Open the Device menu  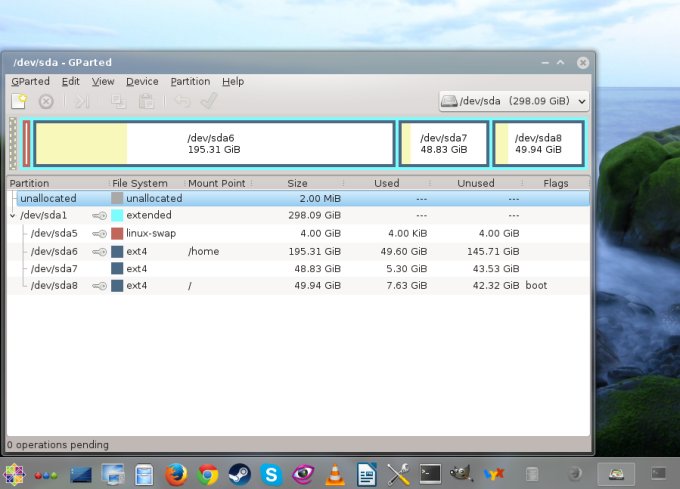142,81
